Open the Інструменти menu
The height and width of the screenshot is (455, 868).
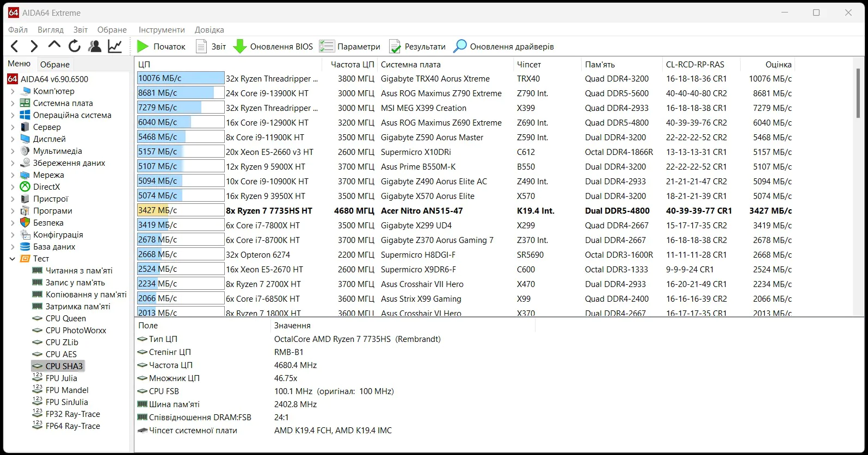pos(162,30)
